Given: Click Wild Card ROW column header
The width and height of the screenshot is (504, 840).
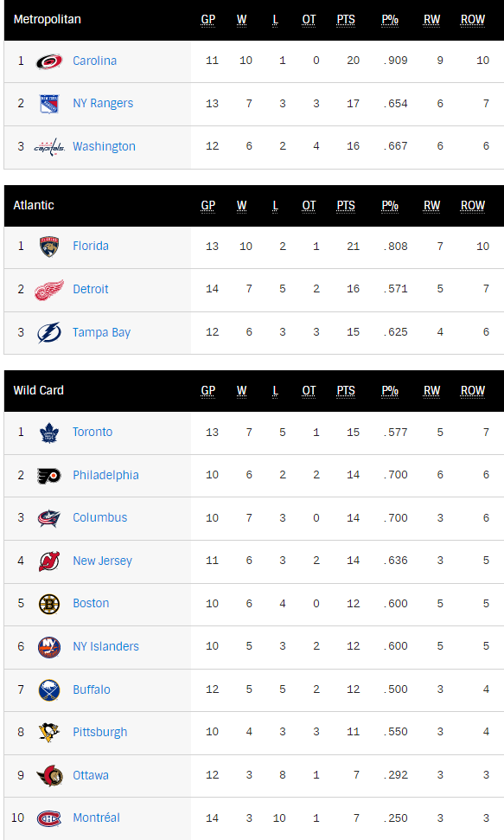Looking at the screenshot, I should pyautogui.click(x=472, y=391).
